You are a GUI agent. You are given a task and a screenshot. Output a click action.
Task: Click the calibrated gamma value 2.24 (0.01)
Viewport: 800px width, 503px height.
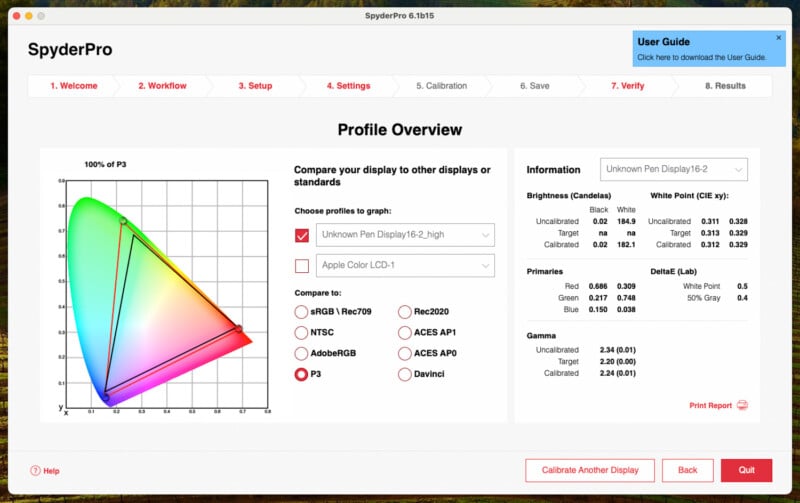(x=617, y=373)
